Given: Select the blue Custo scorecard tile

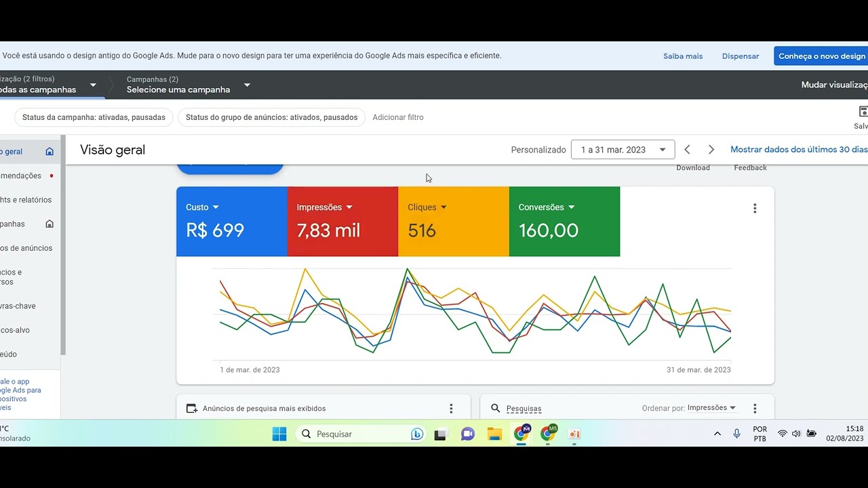Looking at the screenshot, I should pyautogui.click(x=232, y=222).
